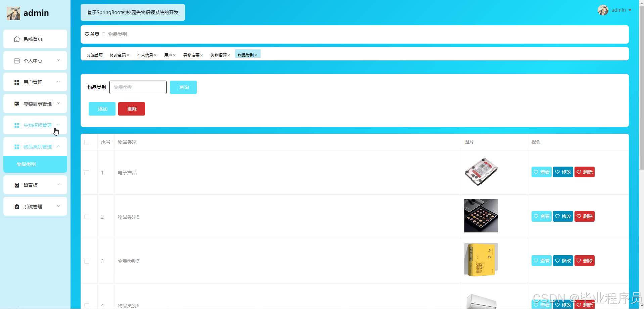Viewport: 644px width, 309px height.
Task: Click the clipboard icon beside 留言板
Action: (x=17, y=185)
